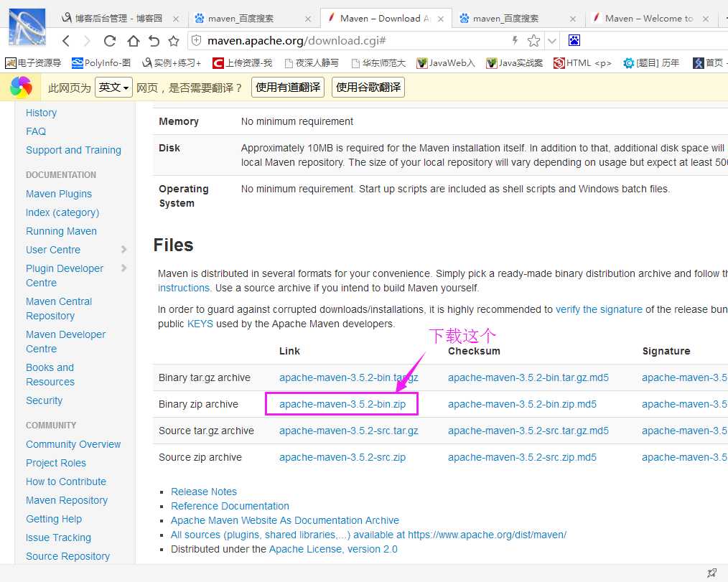This screenshot has width=728, height=582.
Task: Go to home page via house icon
Action: click(x=134, y=41)
